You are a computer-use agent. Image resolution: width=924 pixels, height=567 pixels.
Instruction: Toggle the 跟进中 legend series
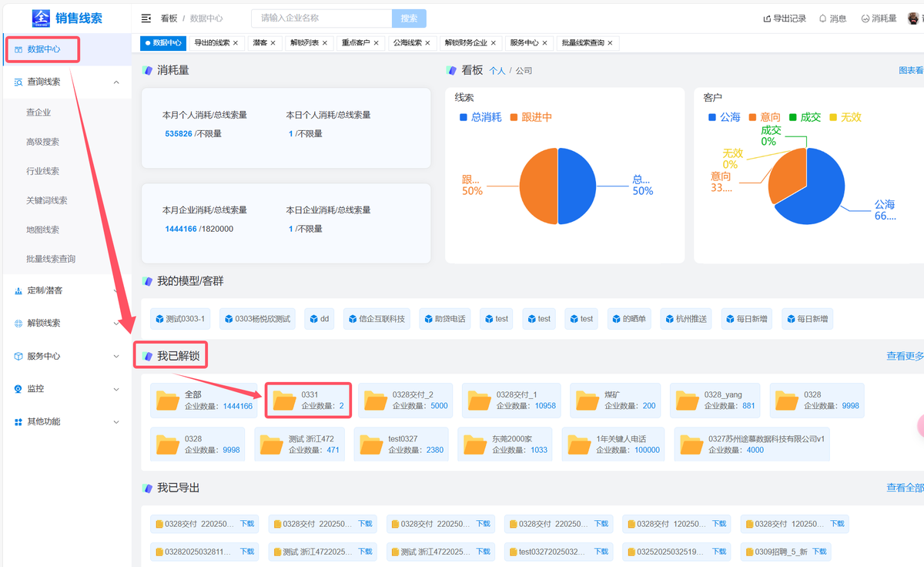coord(531,117)
